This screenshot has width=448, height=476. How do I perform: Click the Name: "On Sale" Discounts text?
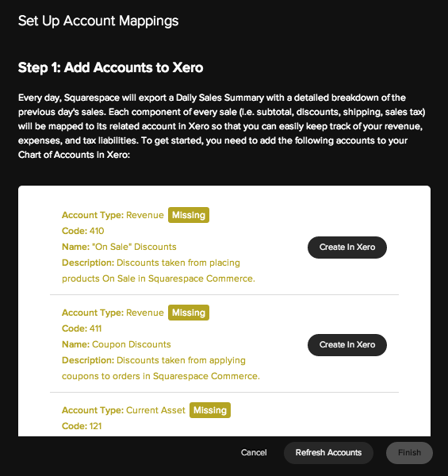point(119,247)
